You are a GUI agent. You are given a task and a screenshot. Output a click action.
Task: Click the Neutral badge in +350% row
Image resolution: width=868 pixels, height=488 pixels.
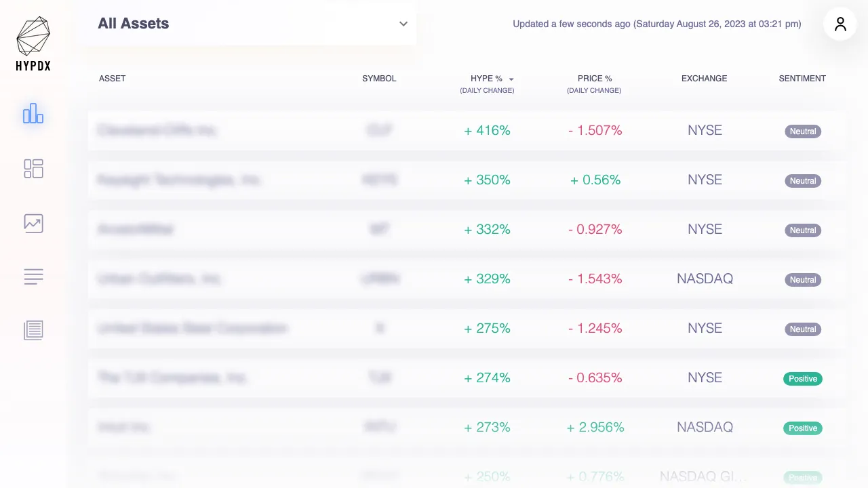pyautogui.click(x=803, y=181)
